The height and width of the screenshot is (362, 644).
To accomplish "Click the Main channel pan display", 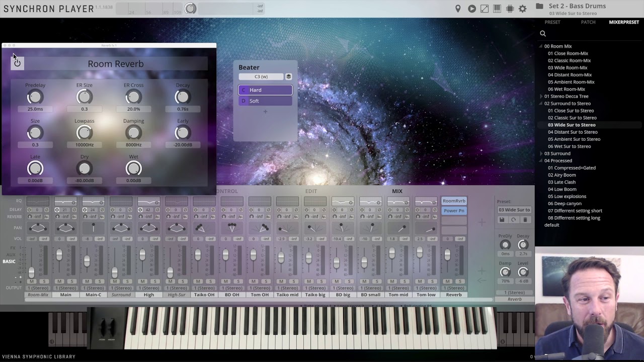I will coord(65,228).
